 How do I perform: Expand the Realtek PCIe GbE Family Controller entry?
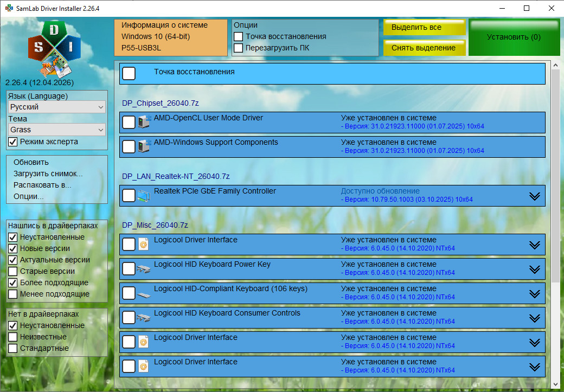(x=534, y=196)
